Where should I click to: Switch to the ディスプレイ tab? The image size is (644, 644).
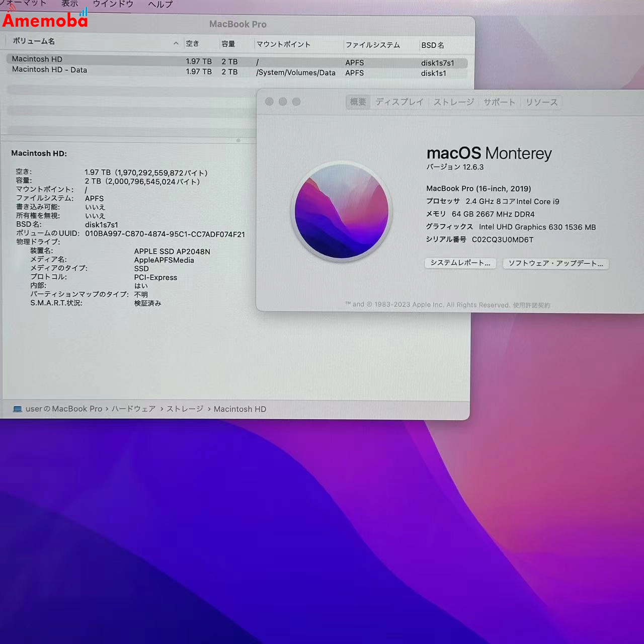(x=399, y=102)
